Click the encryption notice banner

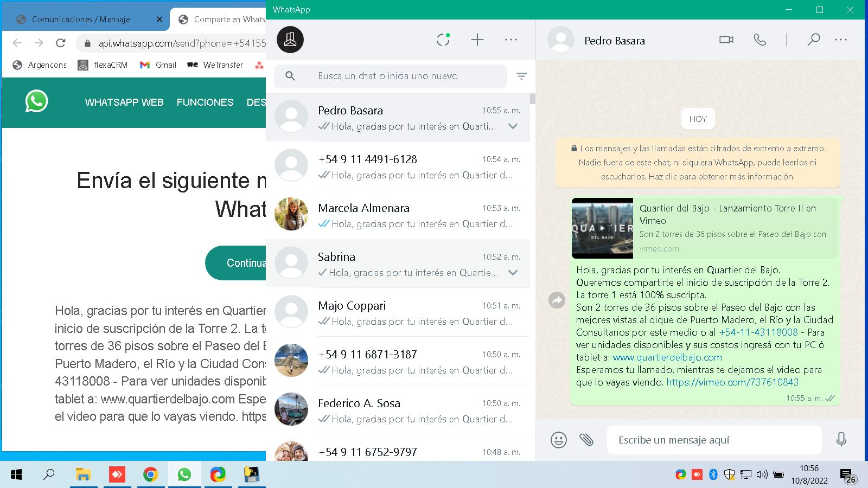(x=698, y=163)
